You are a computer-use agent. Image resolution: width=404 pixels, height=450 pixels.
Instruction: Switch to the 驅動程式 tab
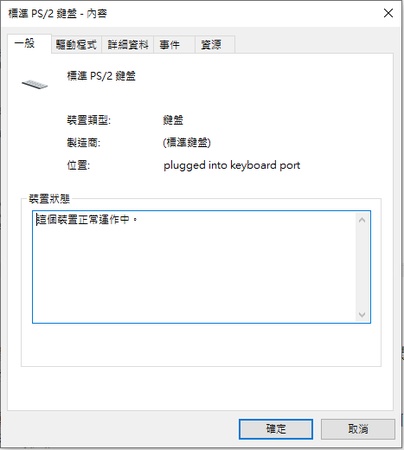[x=76, y=44]
